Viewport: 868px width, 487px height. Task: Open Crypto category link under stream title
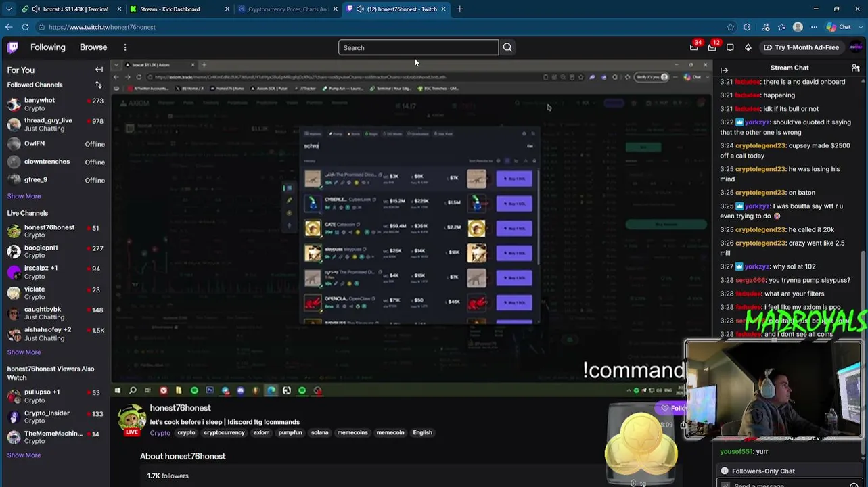(160, 433)
